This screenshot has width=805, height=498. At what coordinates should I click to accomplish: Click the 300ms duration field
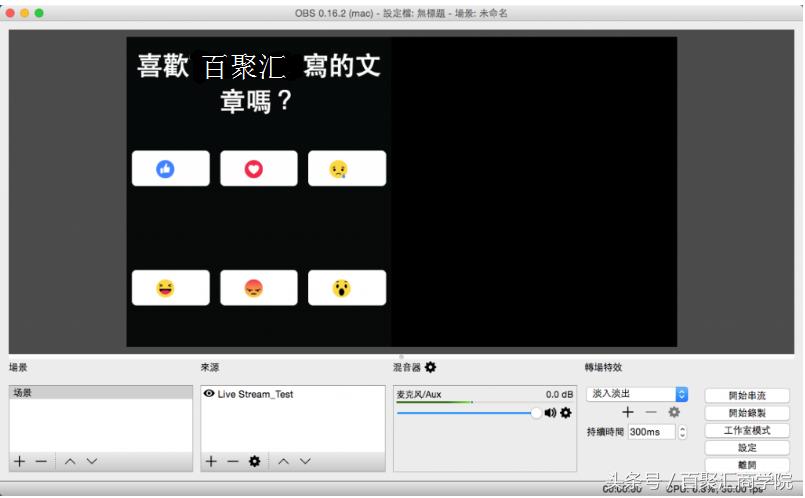tap(651, 432)
